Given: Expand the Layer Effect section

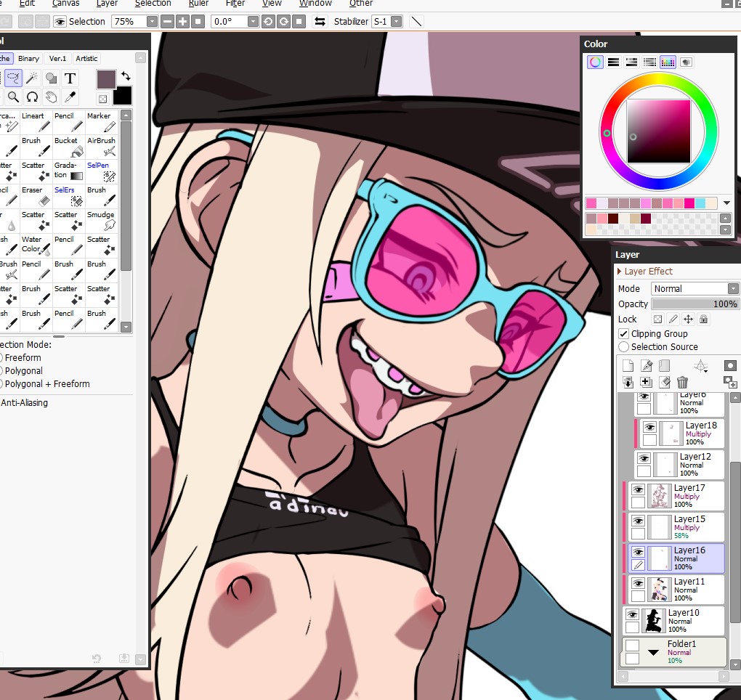Looking at the screenshot, I should (620, 271).
